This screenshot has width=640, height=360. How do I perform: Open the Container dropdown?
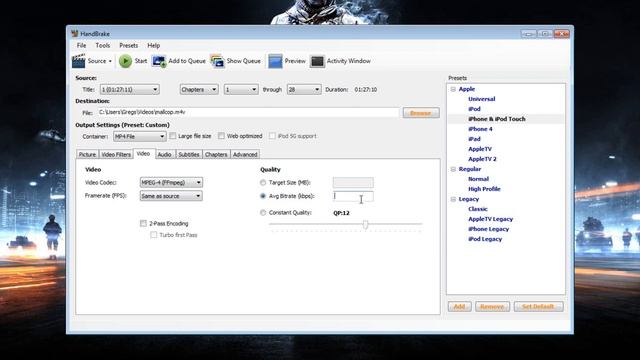(x=139, y=136)
